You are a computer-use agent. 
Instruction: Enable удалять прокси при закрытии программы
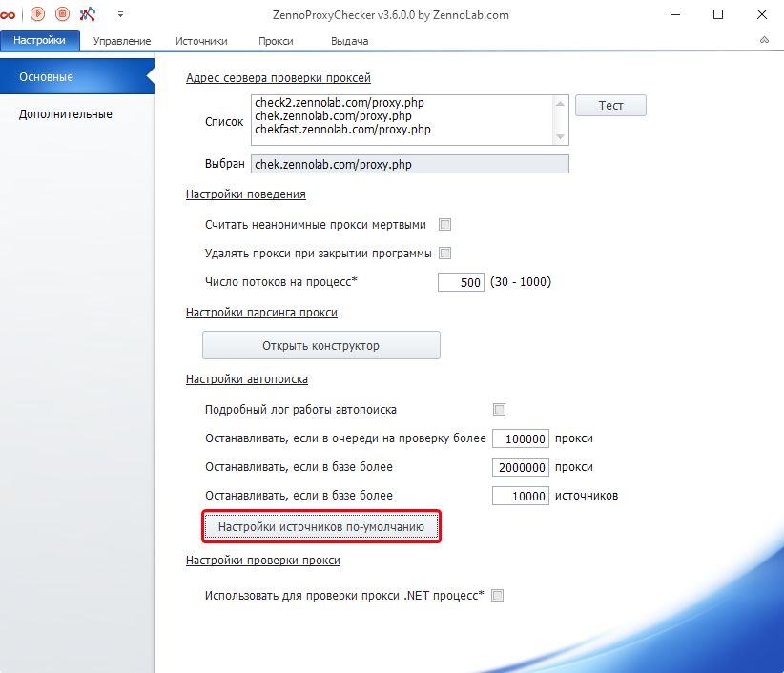(x=444, y=253)
